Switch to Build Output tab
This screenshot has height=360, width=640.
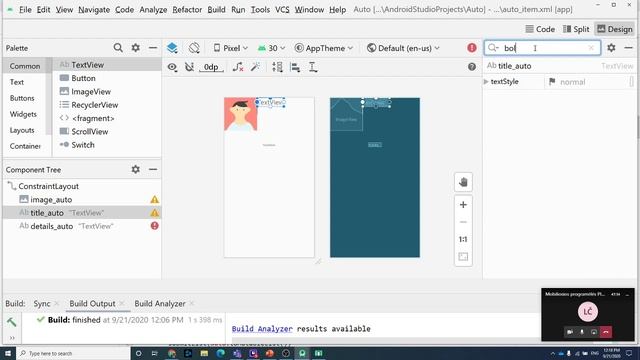point(92,304)
